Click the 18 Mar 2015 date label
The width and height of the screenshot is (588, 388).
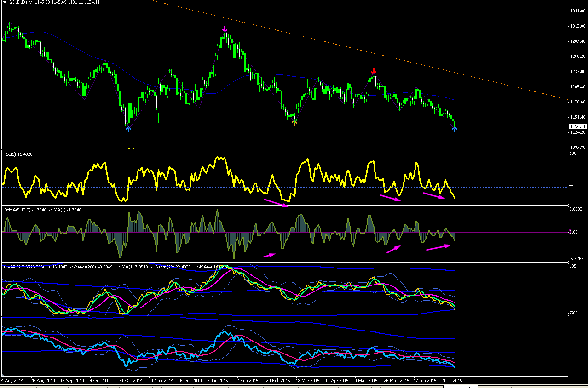pos(308,381)
